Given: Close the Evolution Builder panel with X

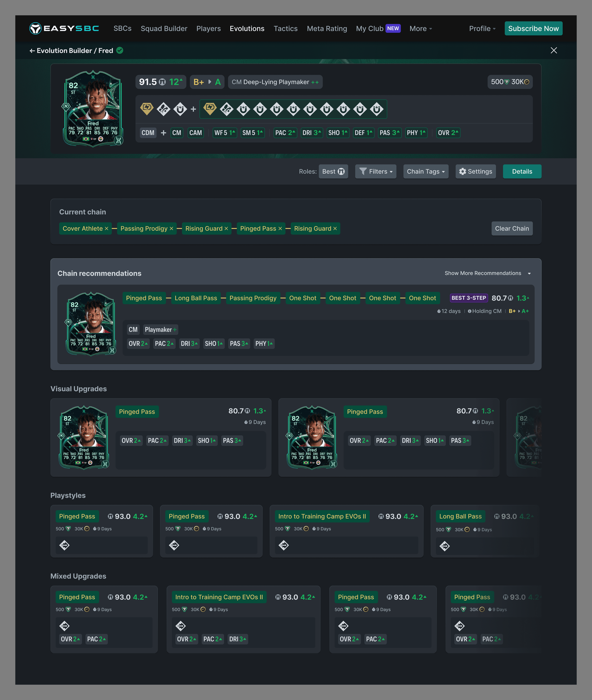Looking at the screenshot, I should point(554,50).
